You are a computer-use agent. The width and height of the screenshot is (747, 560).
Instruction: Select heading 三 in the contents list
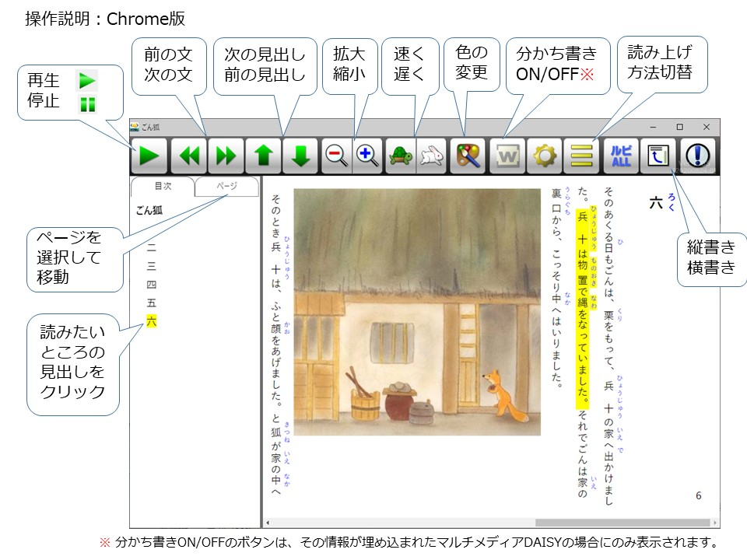[x=151, y=265]
